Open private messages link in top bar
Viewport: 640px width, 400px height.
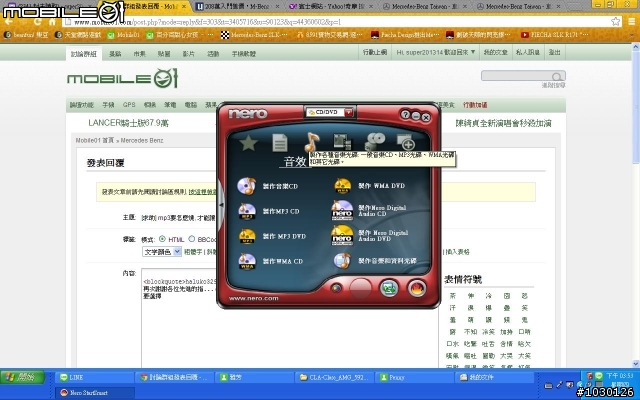[x=528, y=52]
